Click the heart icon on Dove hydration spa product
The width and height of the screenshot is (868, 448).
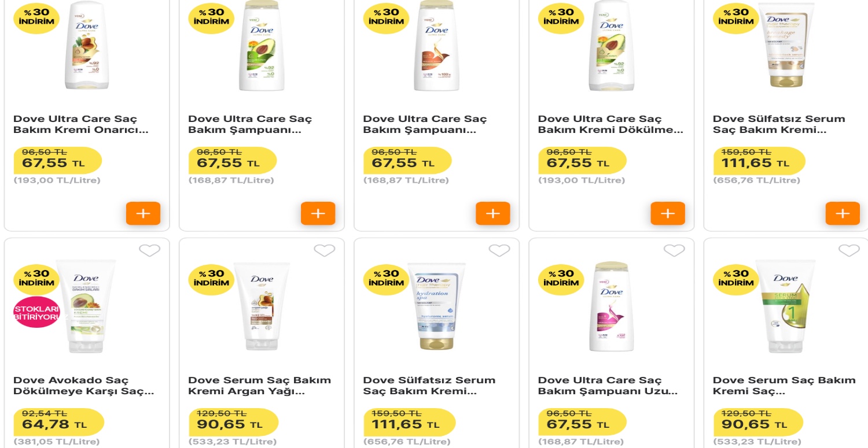click(499, 250)
